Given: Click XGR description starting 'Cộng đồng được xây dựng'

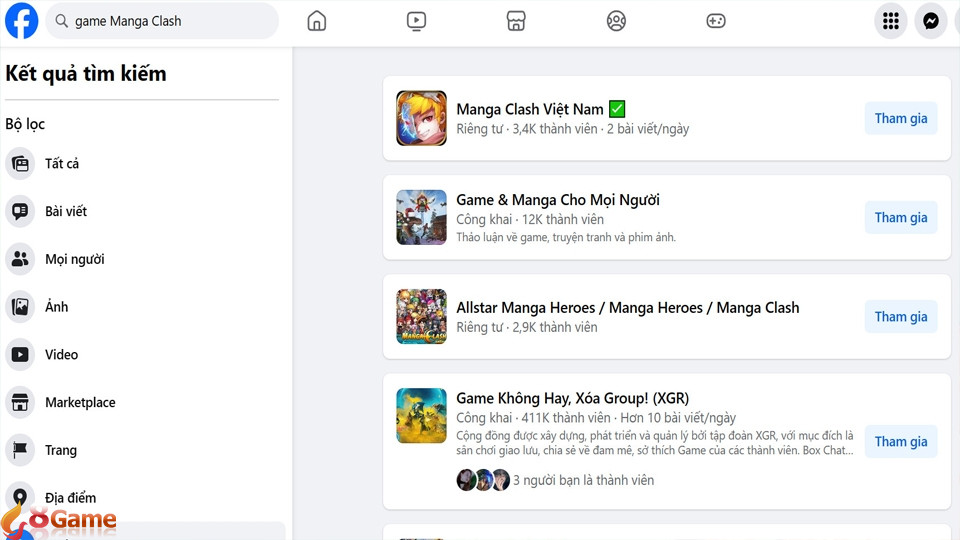Looking at the screenshot, I should [x=654, y=443].
